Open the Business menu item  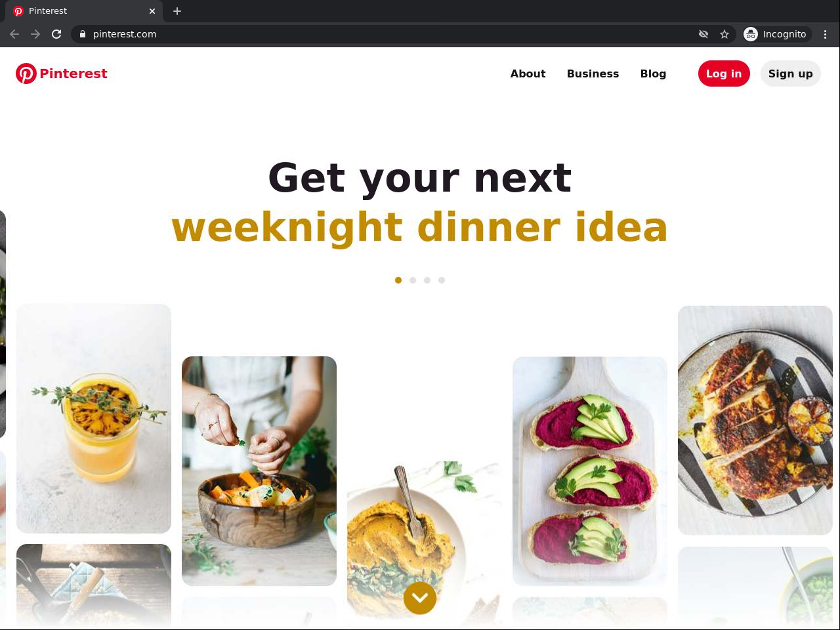click(593, 73)
